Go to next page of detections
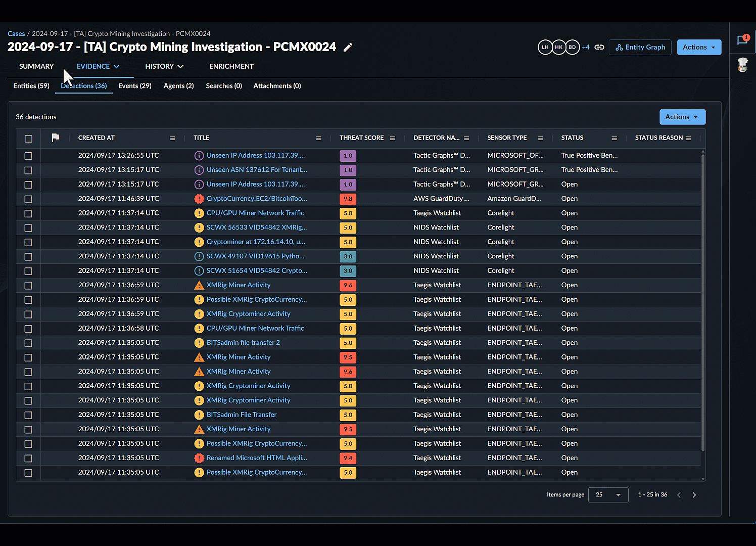The width and height of the screenshot is (756, 546). [694, 495]
